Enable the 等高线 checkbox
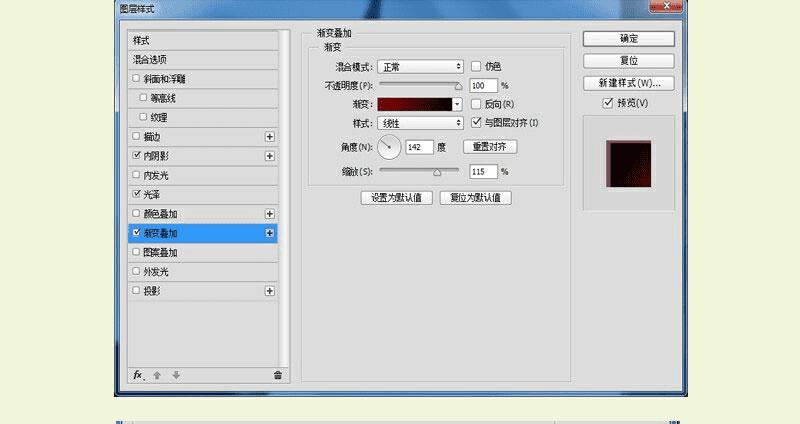The image size is (800, 424). click(x=143, y=97)
